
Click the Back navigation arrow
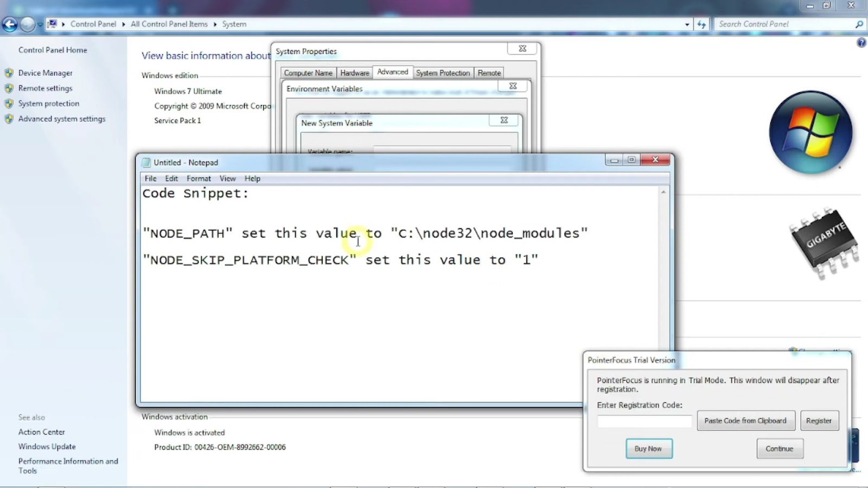(10, 24)
